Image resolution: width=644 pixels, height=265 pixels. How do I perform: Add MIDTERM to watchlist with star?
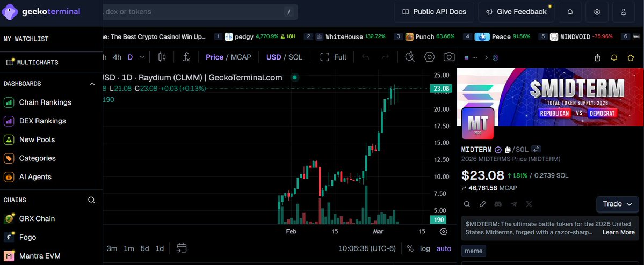tap(631, 57)
